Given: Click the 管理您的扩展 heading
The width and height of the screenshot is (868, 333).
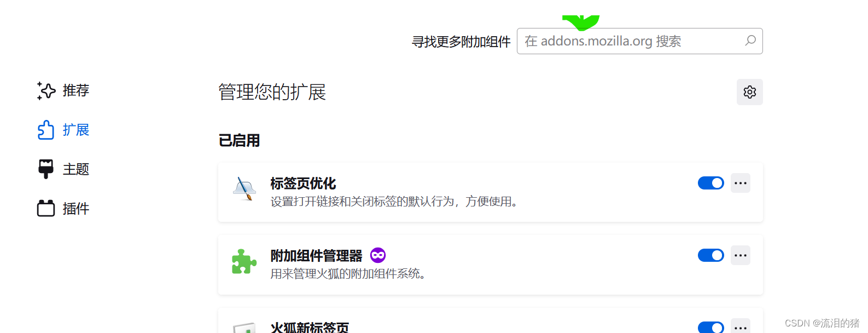Looking at the screenshot, I should (272, 92).
